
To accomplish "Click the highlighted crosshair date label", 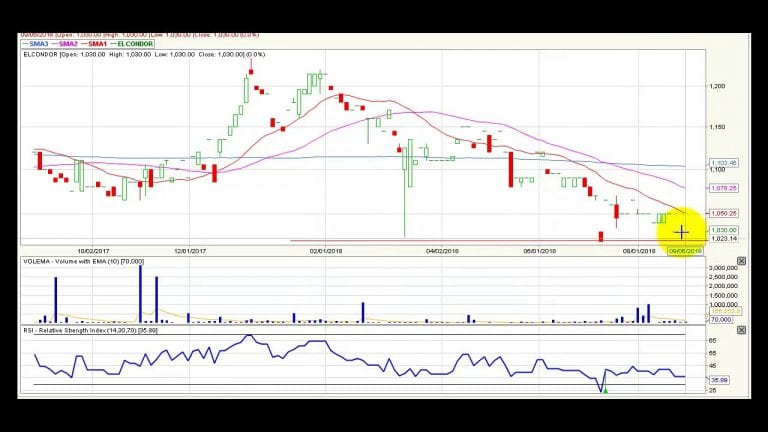I will click(x=685, y=251).
